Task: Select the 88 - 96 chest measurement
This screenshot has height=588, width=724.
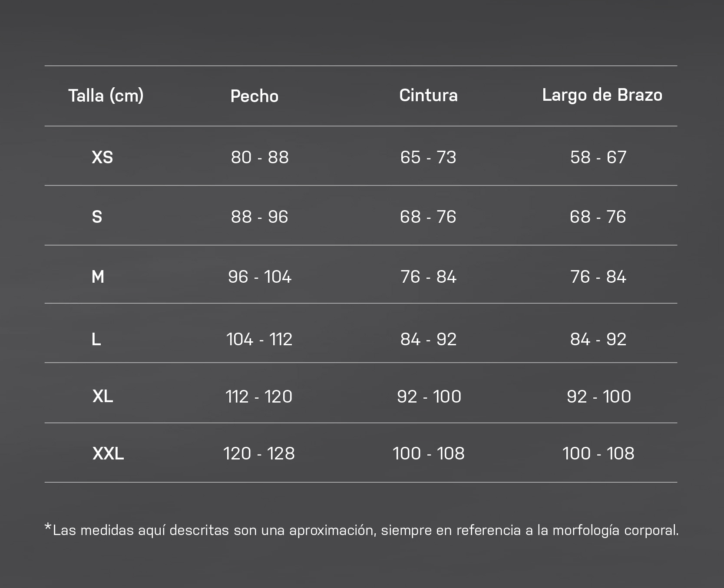Action: 260,217
